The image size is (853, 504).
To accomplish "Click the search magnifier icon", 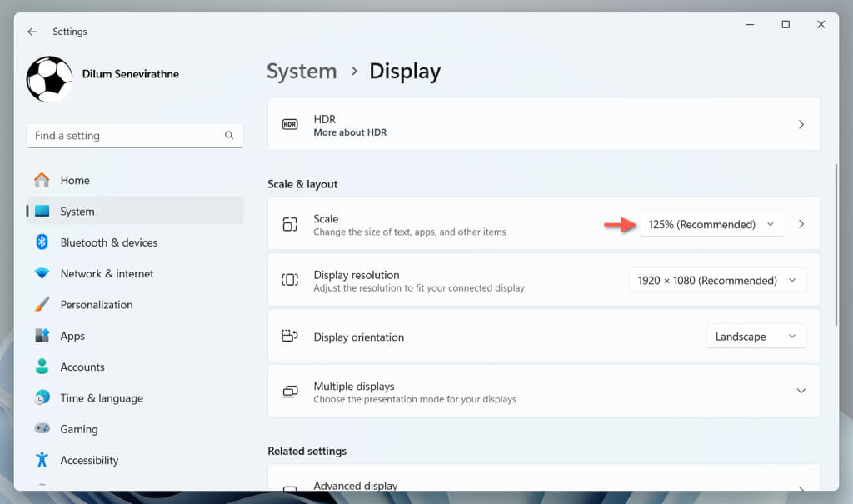I will [x=229, y=136].
